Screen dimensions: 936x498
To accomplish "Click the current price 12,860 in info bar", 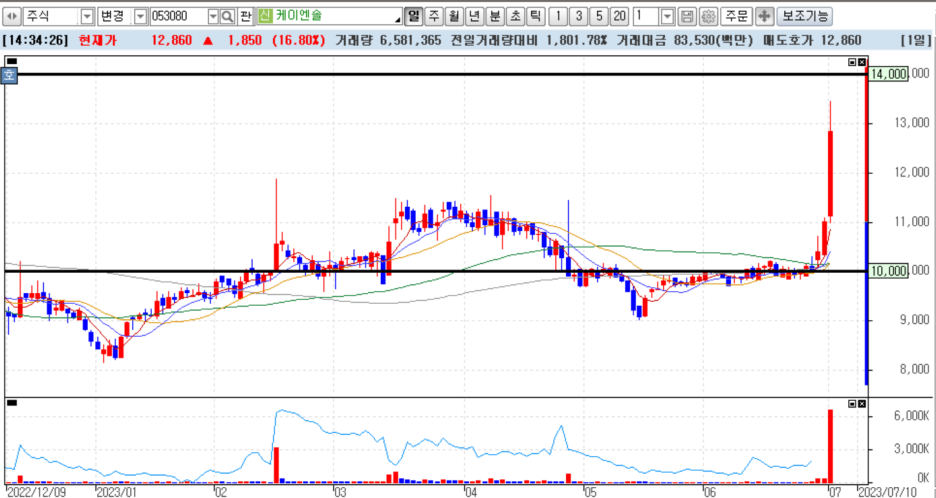I will 172,41.
